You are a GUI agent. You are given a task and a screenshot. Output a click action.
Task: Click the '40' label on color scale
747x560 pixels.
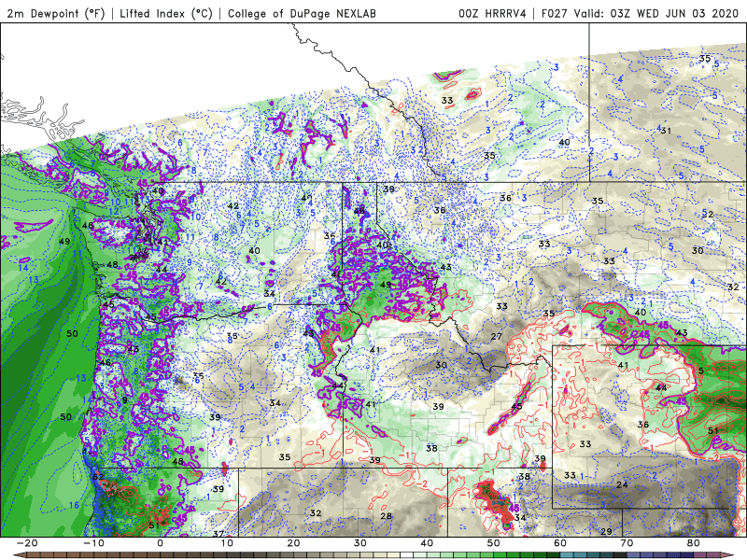click(x=427, y=543)
